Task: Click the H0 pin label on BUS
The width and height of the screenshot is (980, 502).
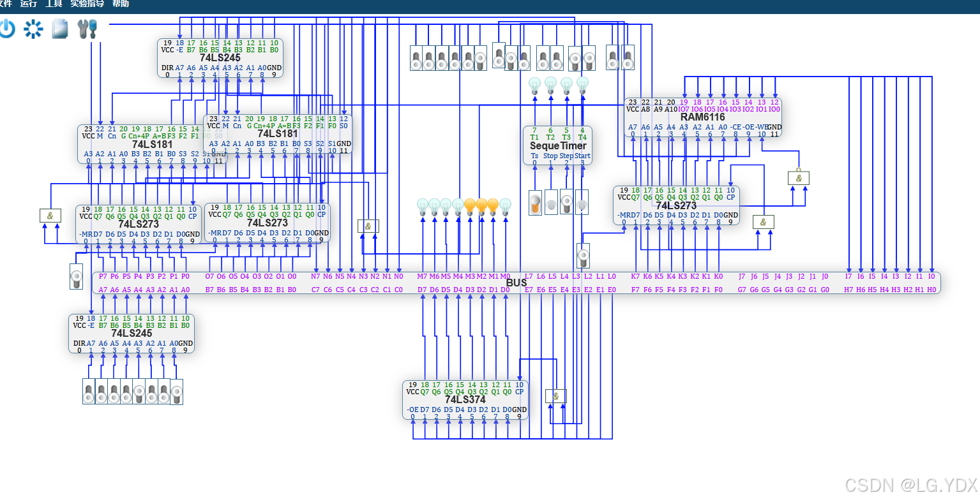Action: [x=931, y=290]
